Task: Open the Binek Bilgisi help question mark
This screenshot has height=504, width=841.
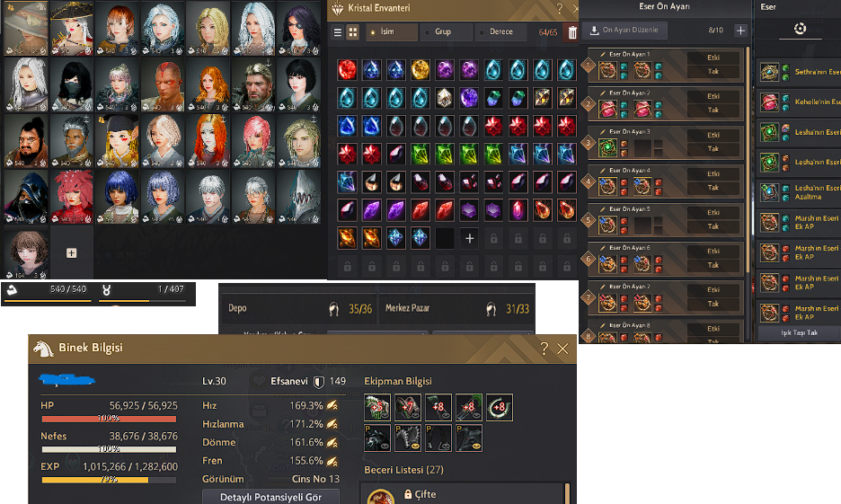Action: click(x=544, y=349)
